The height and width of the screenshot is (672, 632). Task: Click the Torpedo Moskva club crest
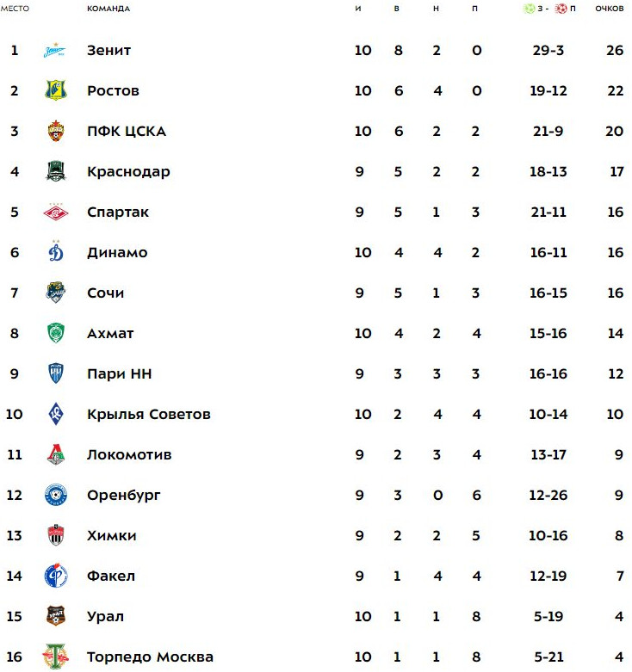pos(55,657)
